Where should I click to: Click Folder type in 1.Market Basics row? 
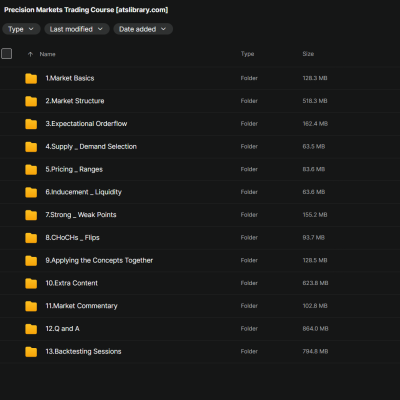(x=249, y=78)
